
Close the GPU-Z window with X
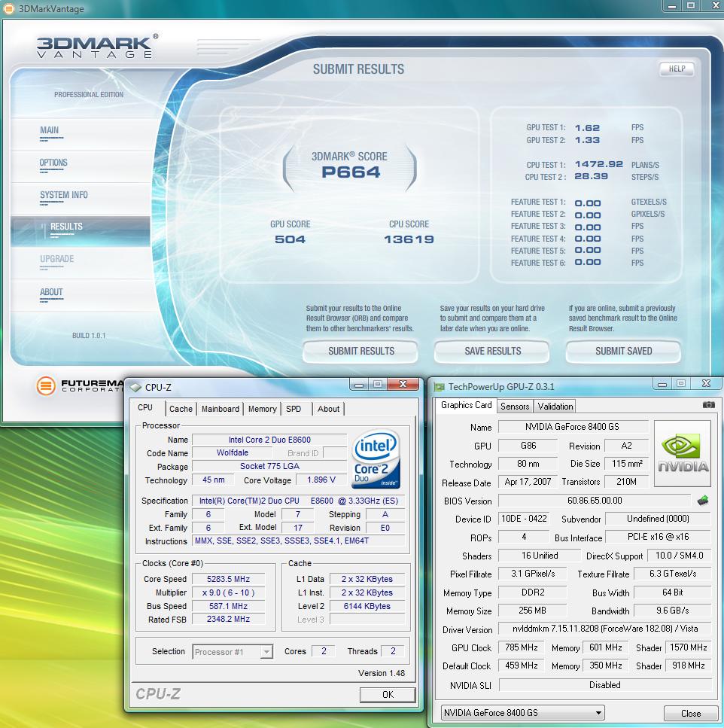706,383
